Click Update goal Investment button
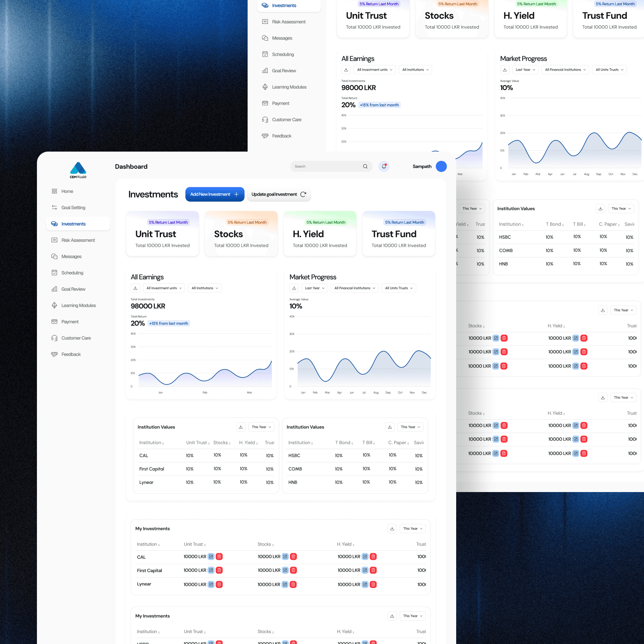 coord(279,194)
